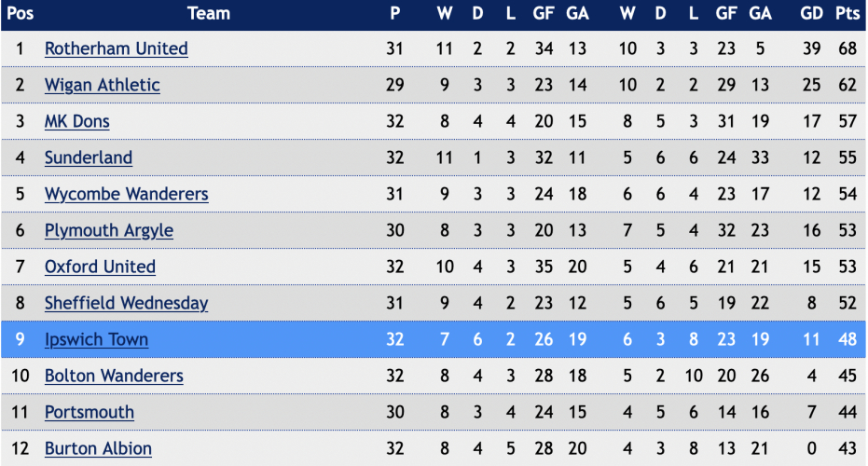The height and width of the screenshot is (466, 868).
Task: Click Ipswich Town's 48 points value
Action: click(x=847, y=340)
